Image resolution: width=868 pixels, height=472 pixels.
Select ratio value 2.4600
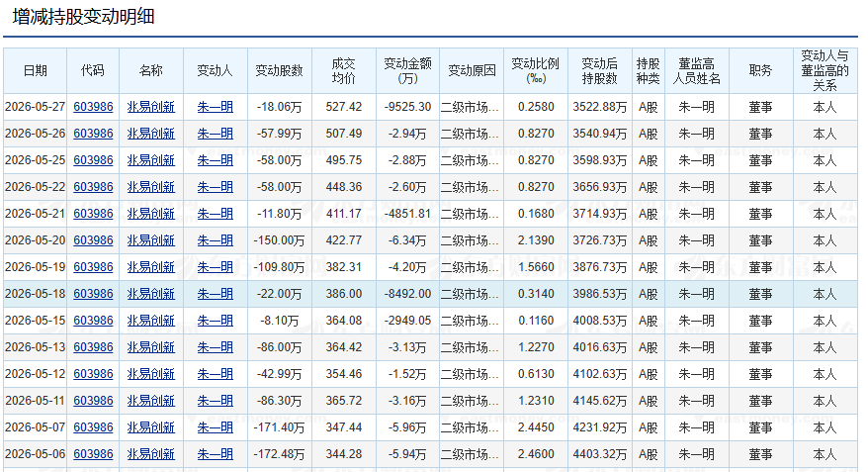pos(536,454)
